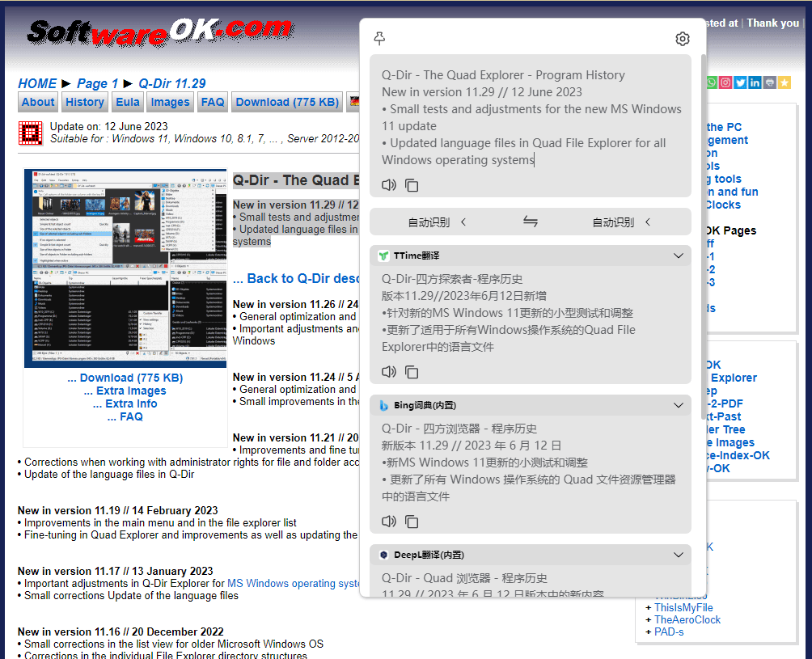This screenshot has height=659, width=812.
Task: Open the Eula tab
Action: (x=128, y=102)
